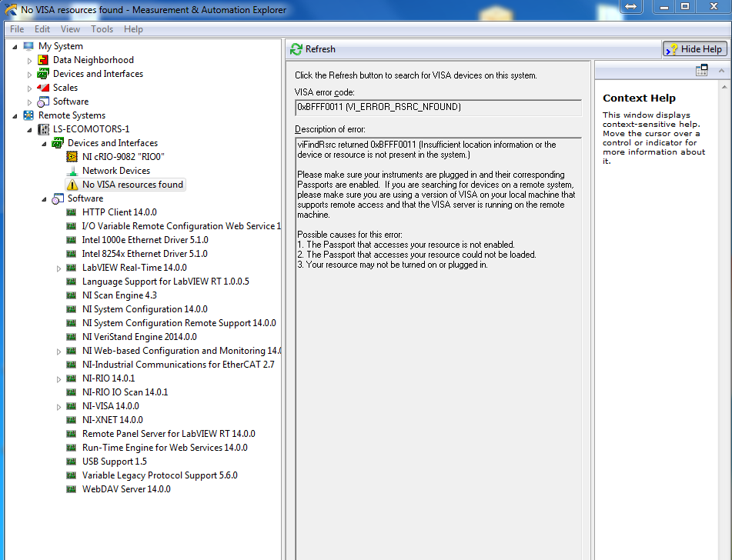Click the warning icon for No VISA resources
The height and width of the screenshot is (560, 732).
coord(72,185)
